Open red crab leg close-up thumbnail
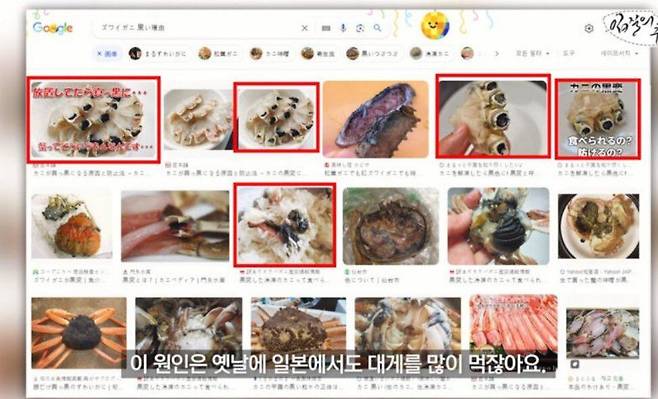The height and width of the screenshot is (399, 658). pos(175,226)
